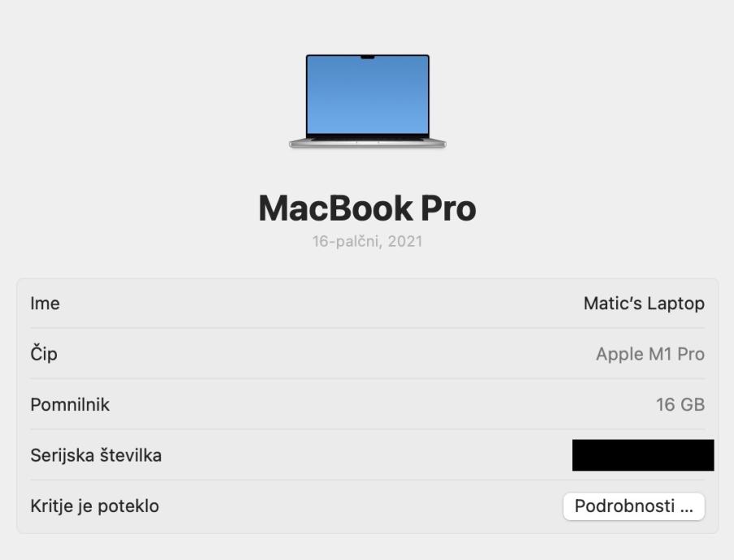
Task: Click the Ime row label
Action: 45,304
